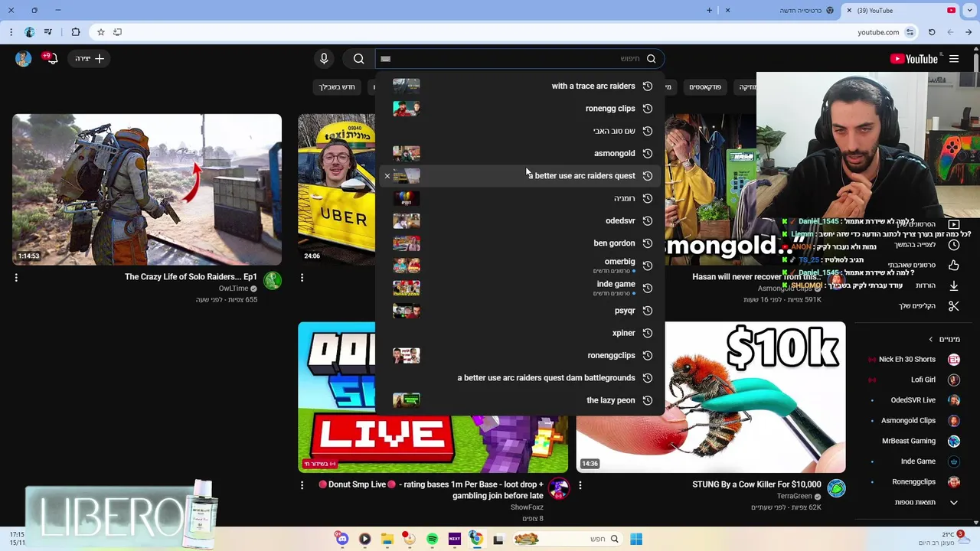980x551 pixels.
Task: Choose the 'רומניה' search suggestion
Action: 521,198
